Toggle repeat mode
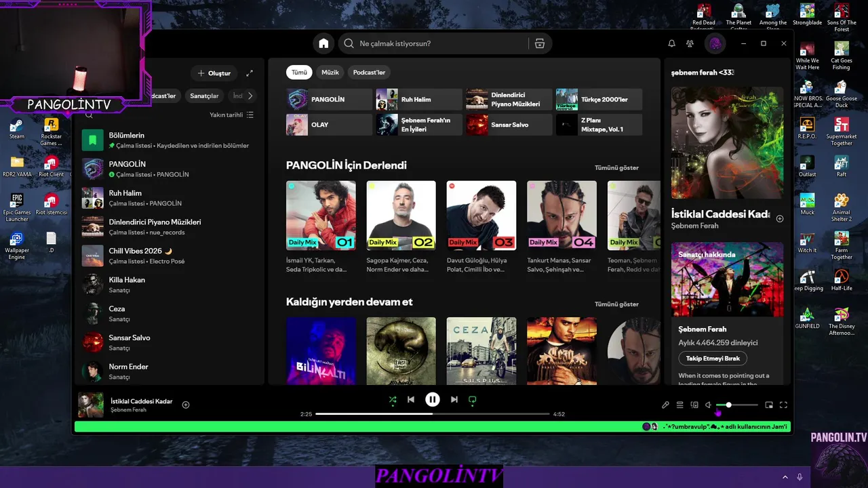Viewport: 868px width, 488px height. coord(473,400)
